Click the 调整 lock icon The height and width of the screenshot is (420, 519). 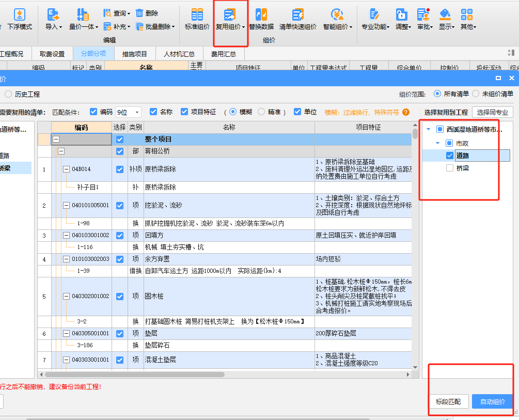pos(401,15)
